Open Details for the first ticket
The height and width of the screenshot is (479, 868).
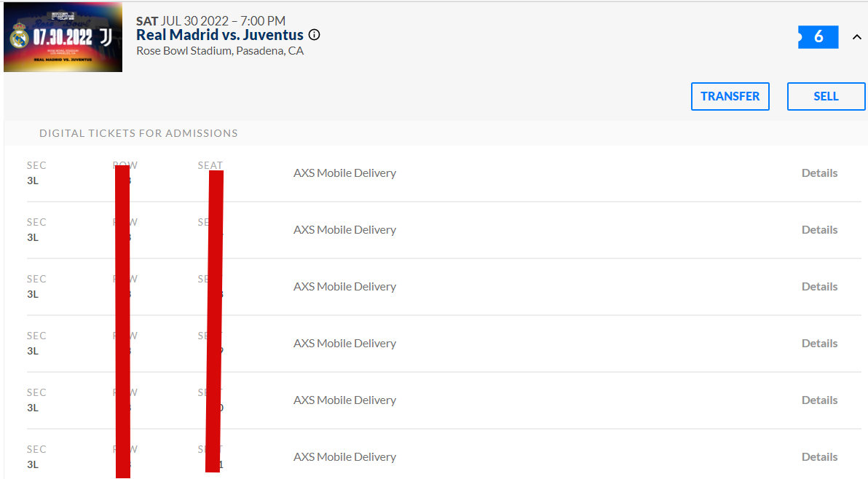[x=819, y=173]
